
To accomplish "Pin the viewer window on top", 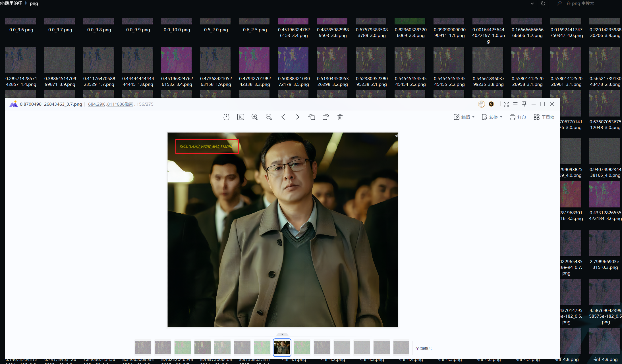I will (524, 104).
